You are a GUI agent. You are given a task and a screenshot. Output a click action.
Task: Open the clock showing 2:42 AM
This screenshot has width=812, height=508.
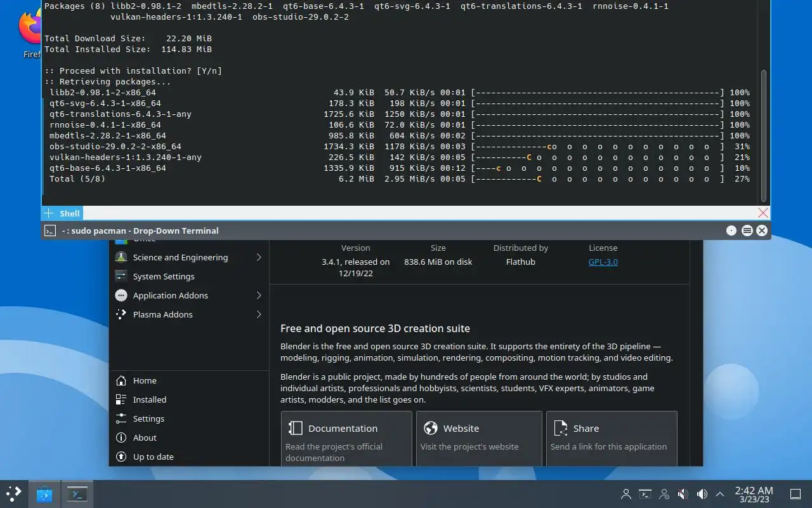(754, 494)
